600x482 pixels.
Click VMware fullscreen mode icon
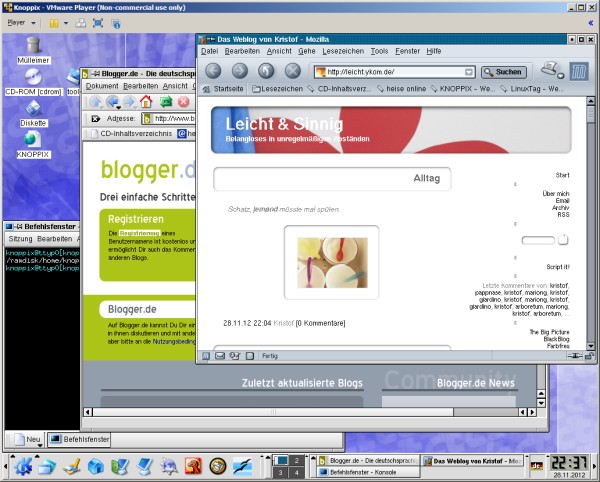tap(98, 23)
